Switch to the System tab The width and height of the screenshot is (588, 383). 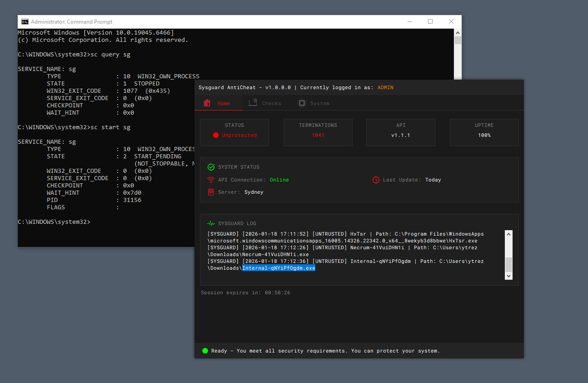314,103
